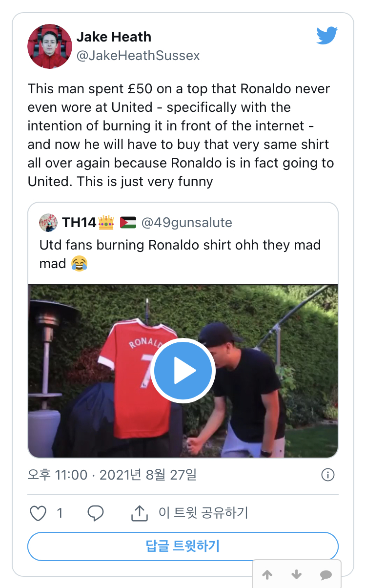Click the Twitter bird logo

pos(327,36)
